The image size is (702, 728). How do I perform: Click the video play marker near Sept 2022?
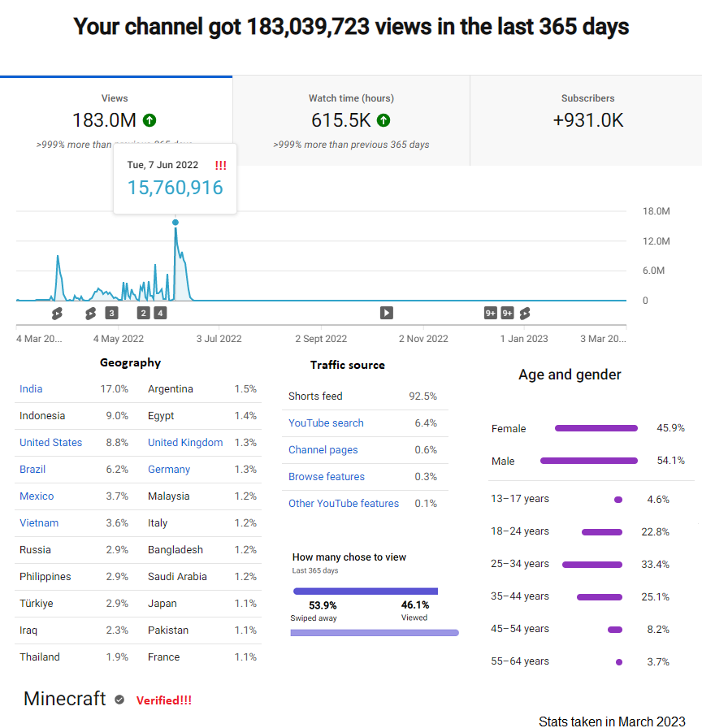(386, 313)
